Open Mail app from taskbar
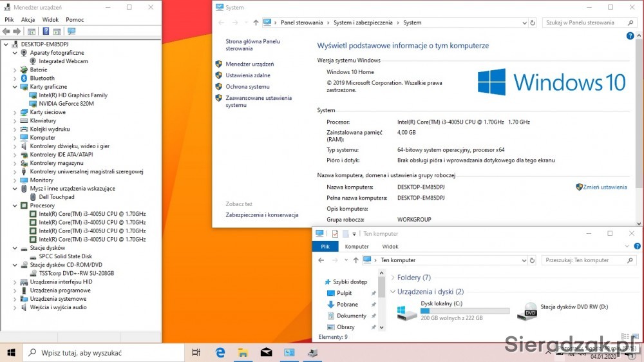The image size is (644, 362). 266,352
